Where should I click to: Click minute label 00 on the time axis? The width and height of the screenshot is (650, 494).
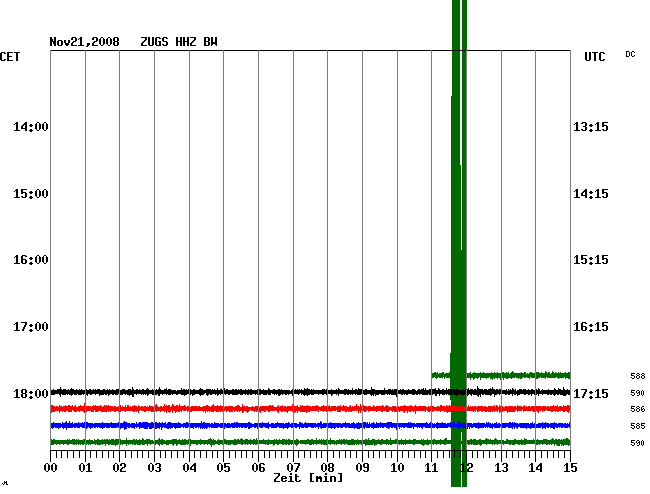tap(51, 468)
